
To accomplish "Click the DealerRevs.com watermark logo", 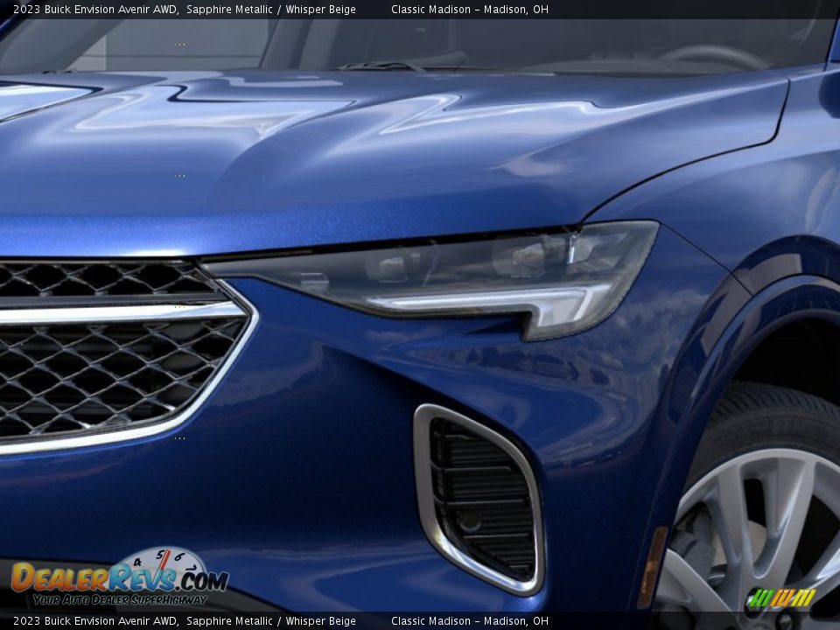I will coord(118,579).
